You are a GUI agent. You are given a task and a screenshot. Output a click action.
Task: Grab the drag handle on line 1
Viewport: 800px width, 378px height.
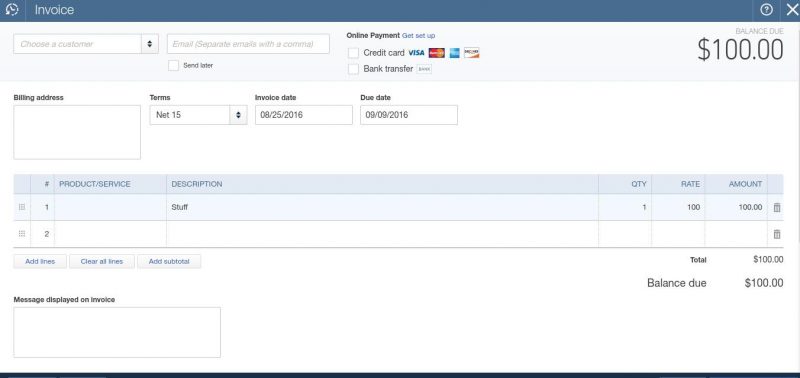(22, 207)
